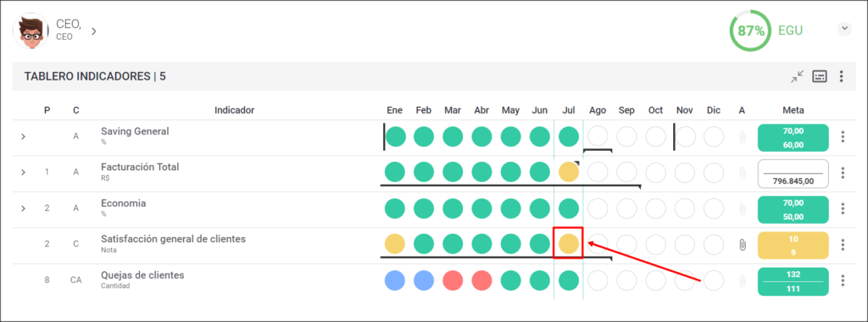Screen dimensions: 868x322
Task: Expand the Economia row
Action: pyautogui.click(x=23, y=208)
